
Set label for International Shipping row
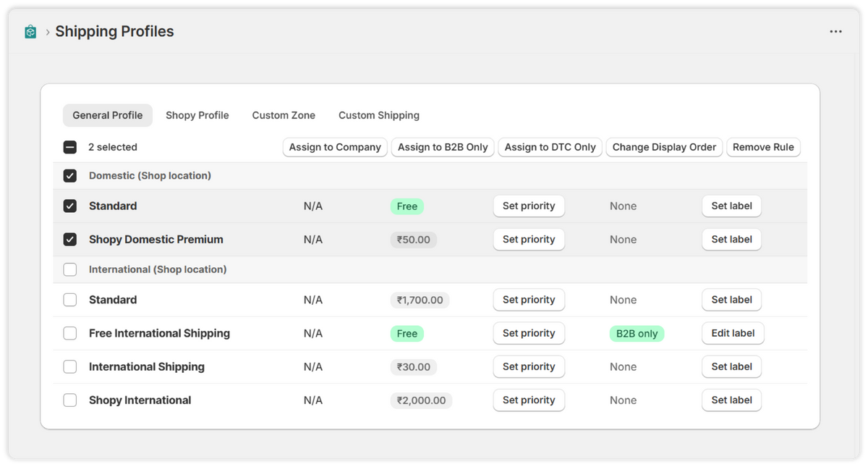(731, 367)
